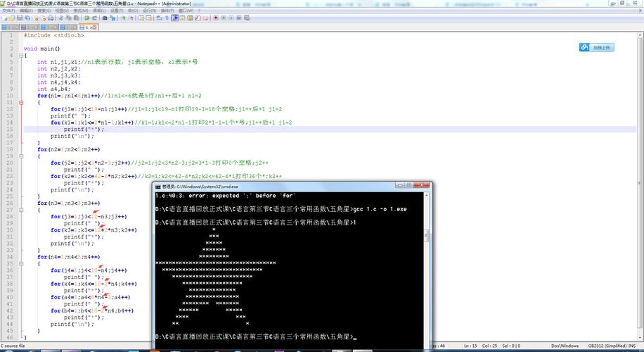Open Find with the binoculars icon

coord(105,18)
